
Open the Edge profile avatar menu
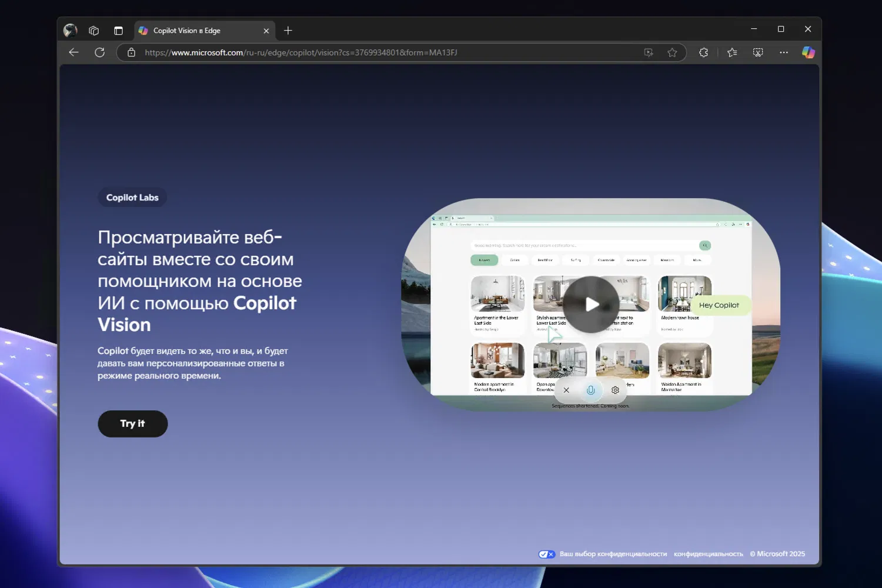click(x=71, y=31)
